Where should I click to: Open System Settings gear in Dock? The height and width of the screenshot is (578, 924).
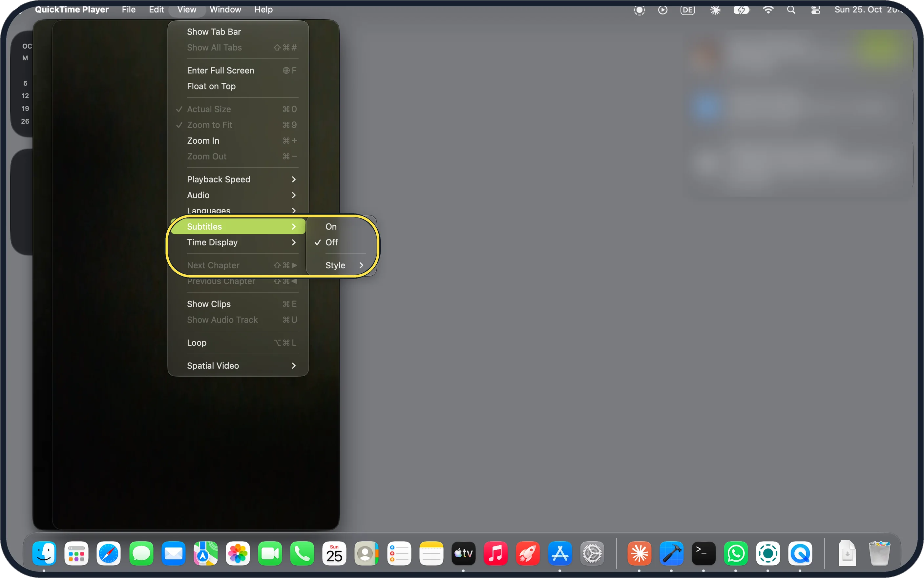coord(592,553)
